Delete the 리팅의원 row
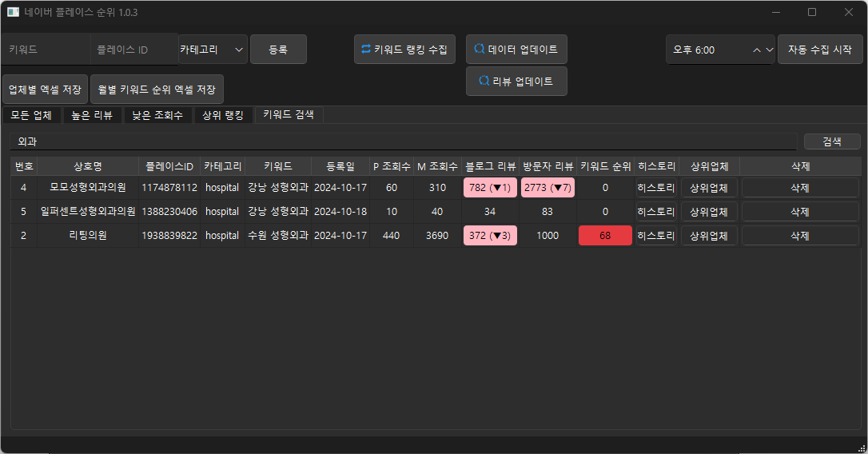The image size is (868, 454). tap(800, 235)
